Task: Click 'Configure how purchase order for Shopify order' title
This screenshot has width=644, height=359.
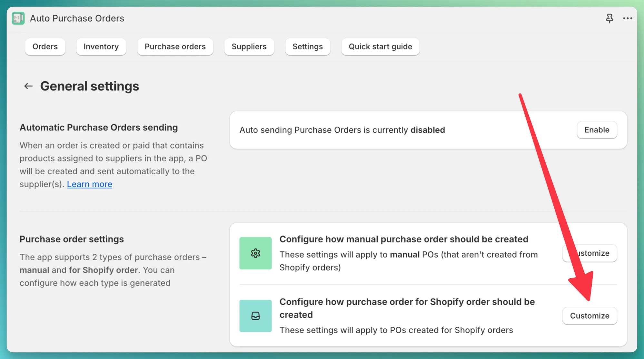Action: pos(407,308)
